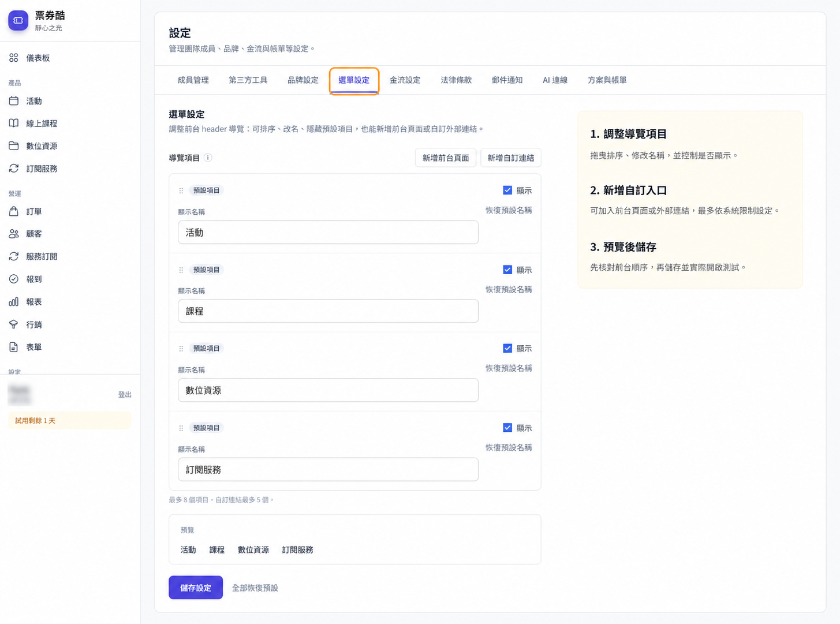Click the 活動 calendar icon in sidebar
This screenshot has height=624, width=840.
[14, 101]
